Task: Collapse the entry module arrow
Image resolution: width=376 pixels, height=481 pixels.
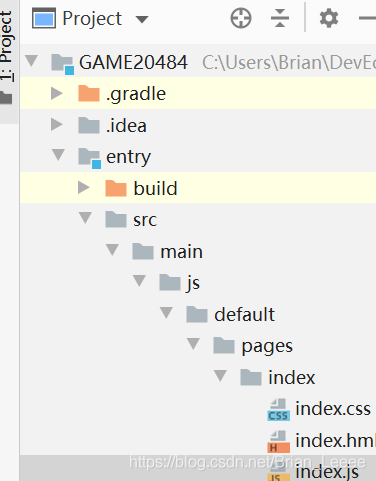Action: click(58, 155)
